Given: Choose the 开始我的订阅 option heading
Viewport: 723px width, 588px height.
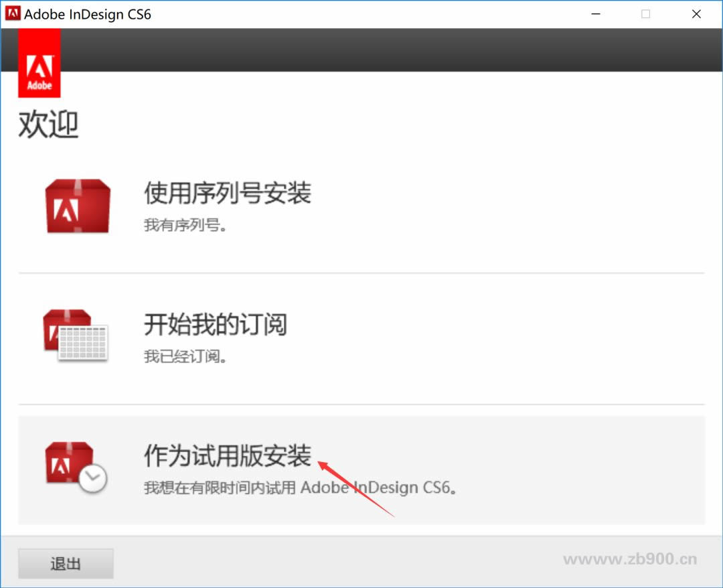Looking at the screenshot, I should 215,325.
